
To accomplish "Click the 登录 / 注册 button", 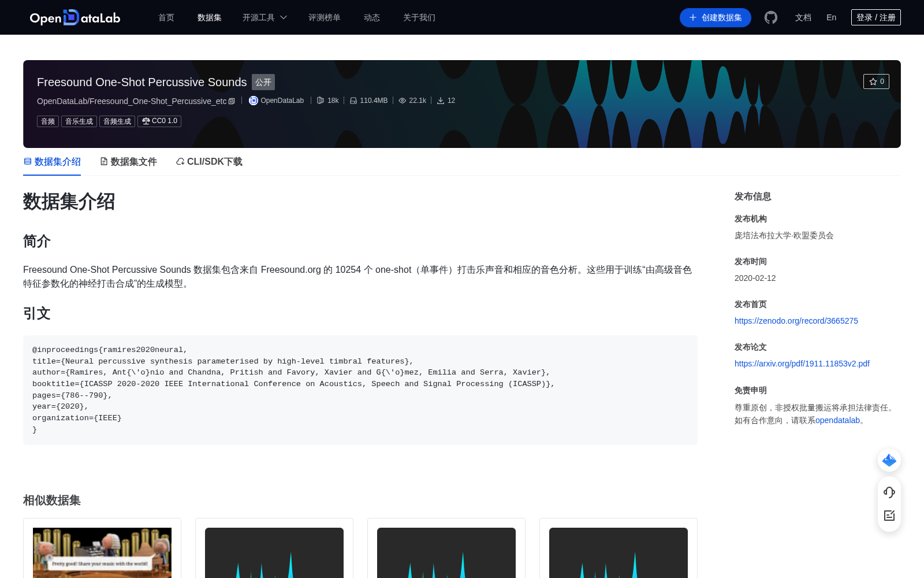I will 876,17.
